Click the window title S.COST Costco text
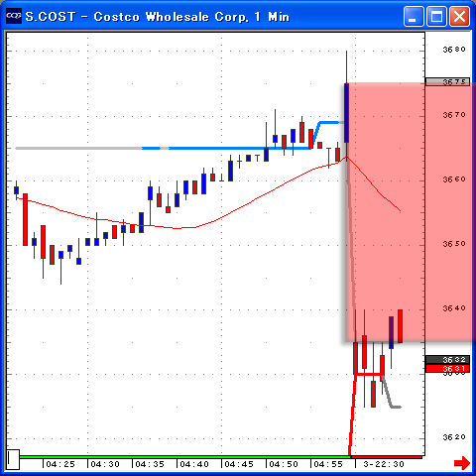Screen dimensions: 476x476 158,17
